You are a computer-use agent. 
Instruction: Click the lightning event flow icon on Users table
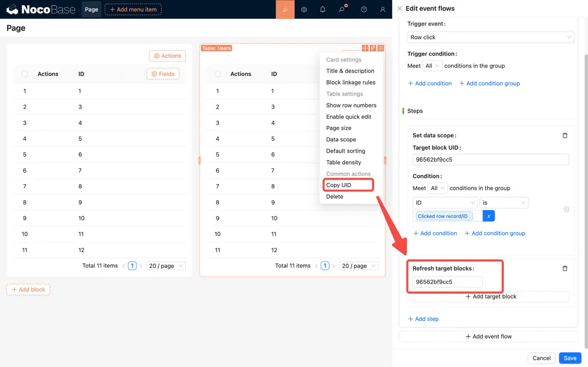[x=373, y=48]
